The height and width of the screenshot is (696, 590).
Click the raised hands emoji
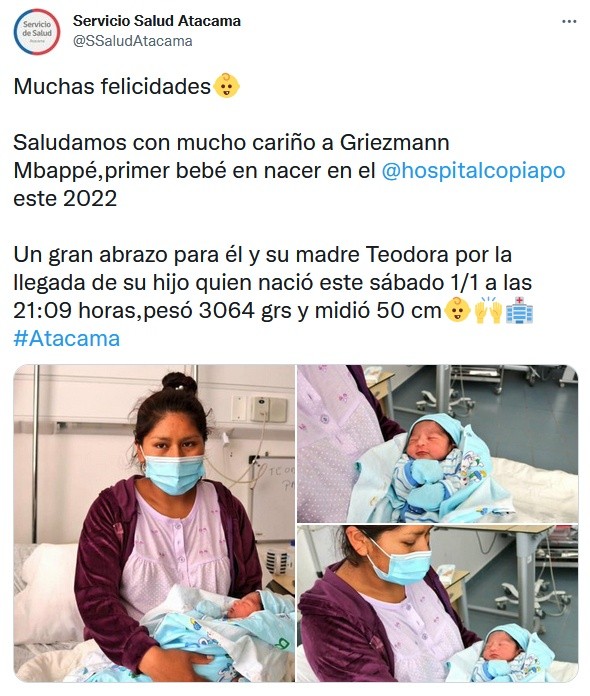[x=488, y=310]
